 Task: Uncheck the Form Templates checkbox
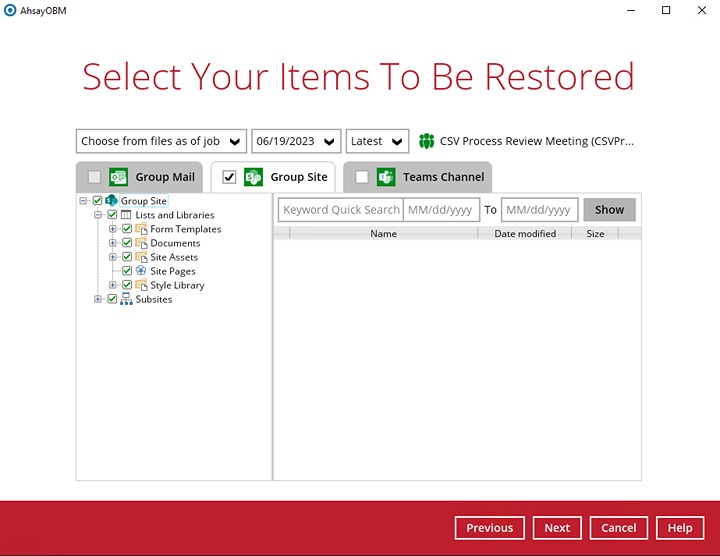point(127,229)
